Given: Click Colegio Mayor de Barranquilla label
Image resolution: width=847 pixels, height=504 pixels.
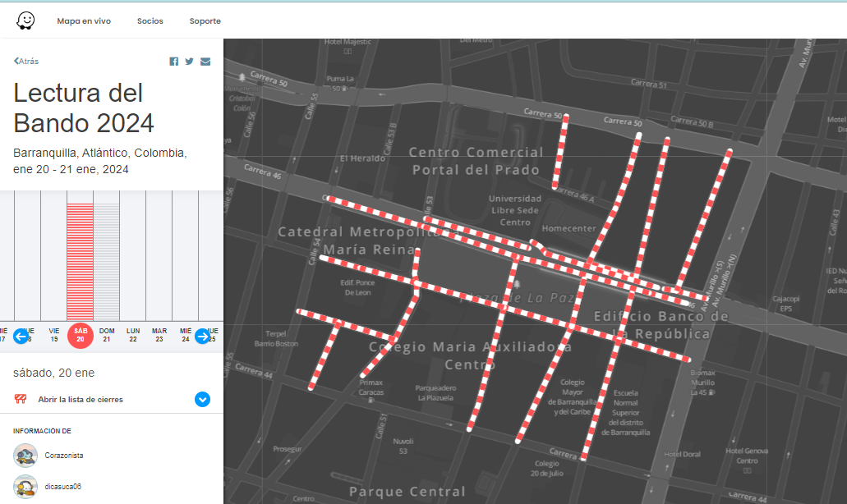Looking at the screenshot, I should (573, 397).
